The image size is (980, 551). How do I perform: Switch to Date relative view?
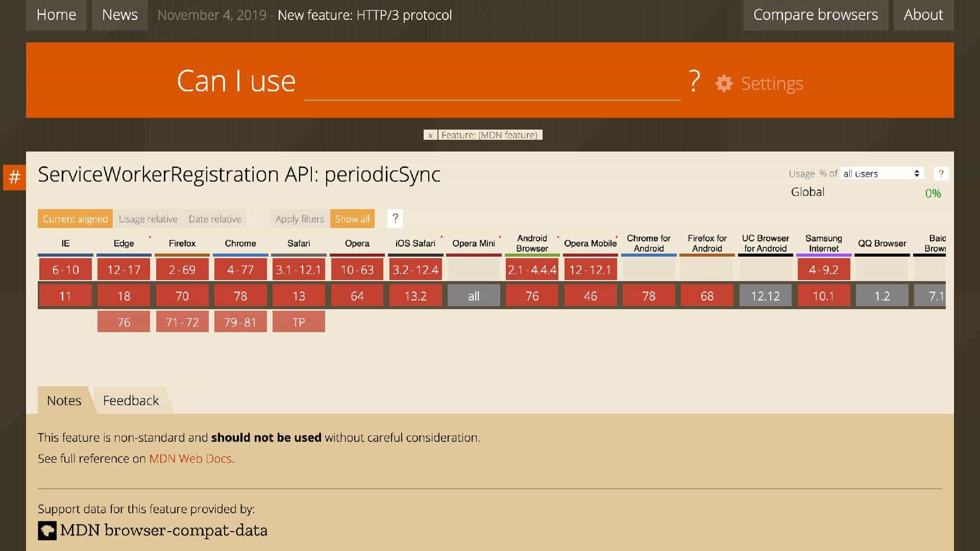pos(215,219)
